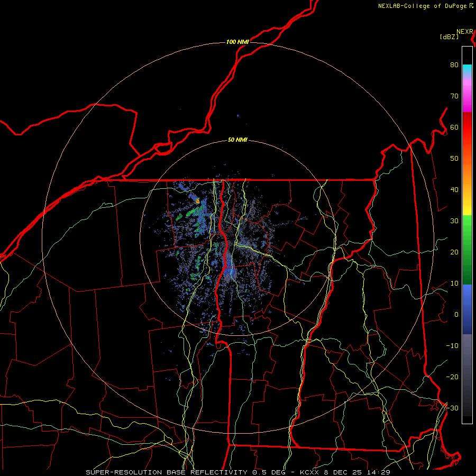476x476 pixels.
Task: Click the green band of the color bar
Action: tap(467, 250)
